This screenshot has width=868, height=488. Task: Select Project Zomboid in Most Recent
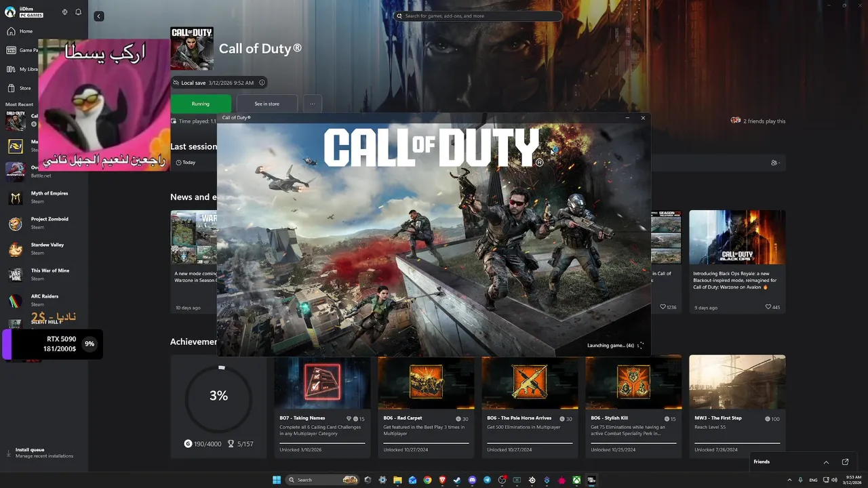coord(44,223)
